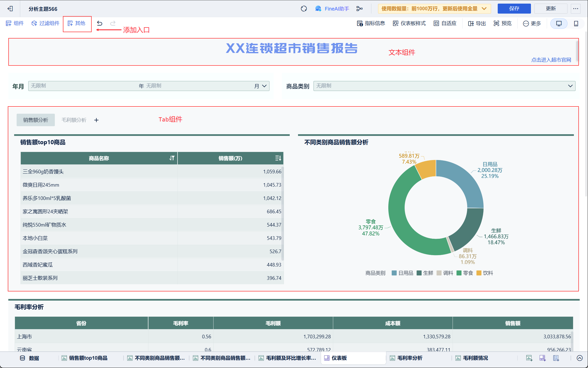This screenshot has width=588, height=368.
Task: Click the redo arrow icon
Action: click(113, 23)
